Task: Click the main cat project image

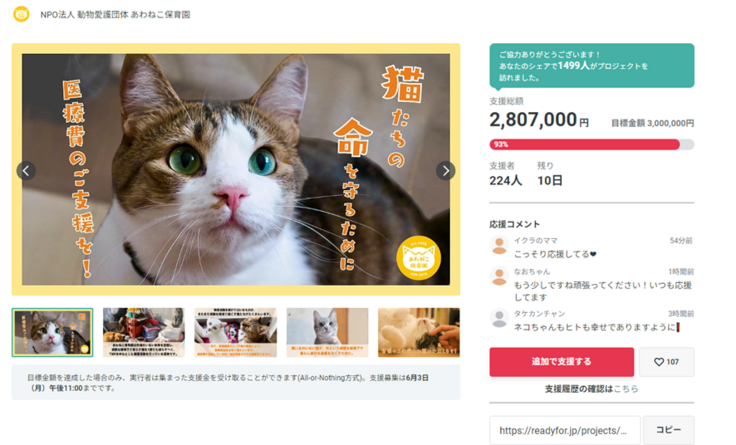Action: click(236, 169)
